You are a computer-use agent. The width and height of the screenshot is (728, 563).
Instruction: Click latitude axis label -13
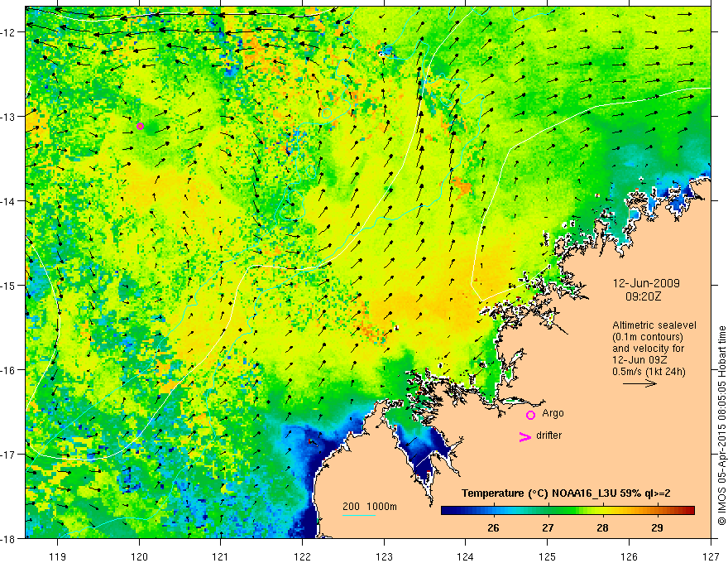9,117
